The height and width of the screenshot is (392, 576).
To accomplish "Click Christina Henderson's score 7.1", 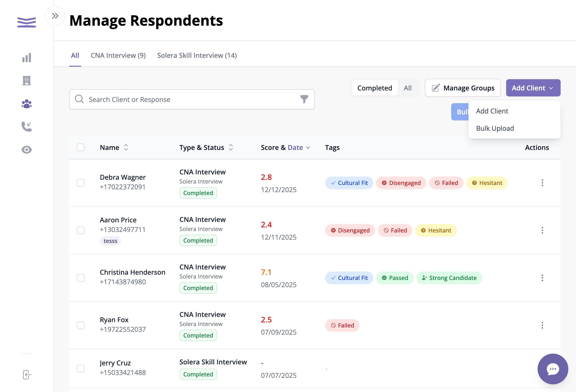I will click(266, 272).
